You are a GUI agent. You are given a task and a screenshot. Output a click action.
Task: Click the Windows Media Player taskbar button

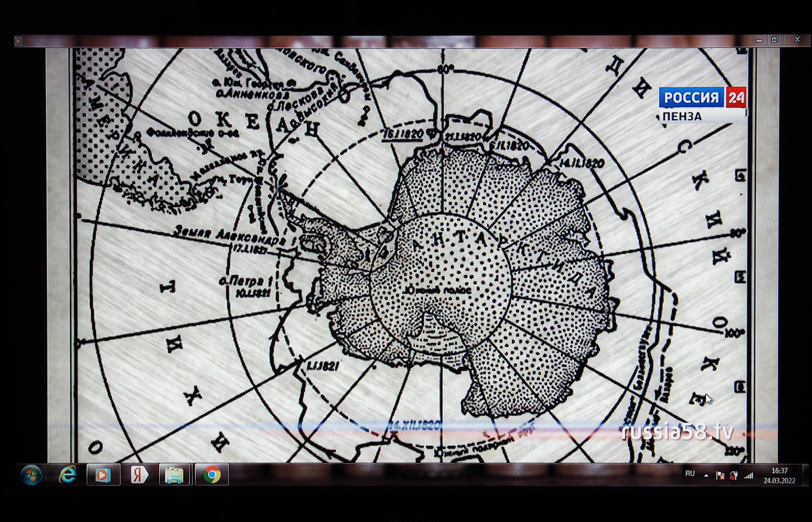point(103,475)
